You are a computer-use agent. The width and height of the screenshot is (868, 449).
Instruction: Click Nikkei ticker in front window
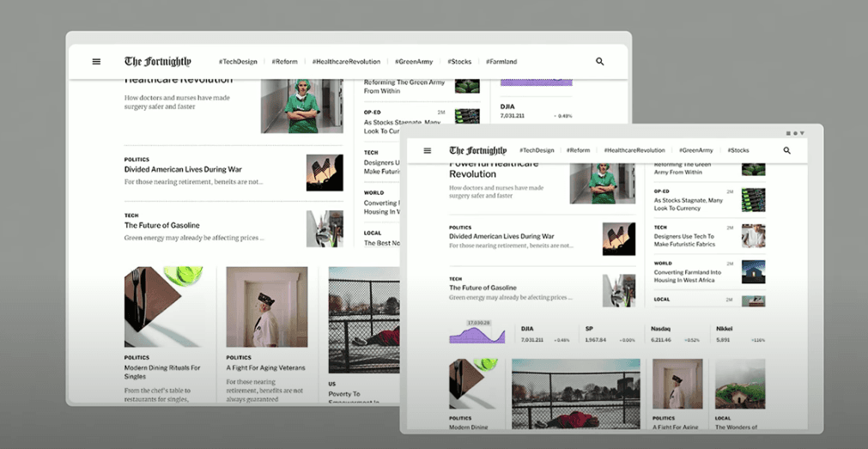741,334
